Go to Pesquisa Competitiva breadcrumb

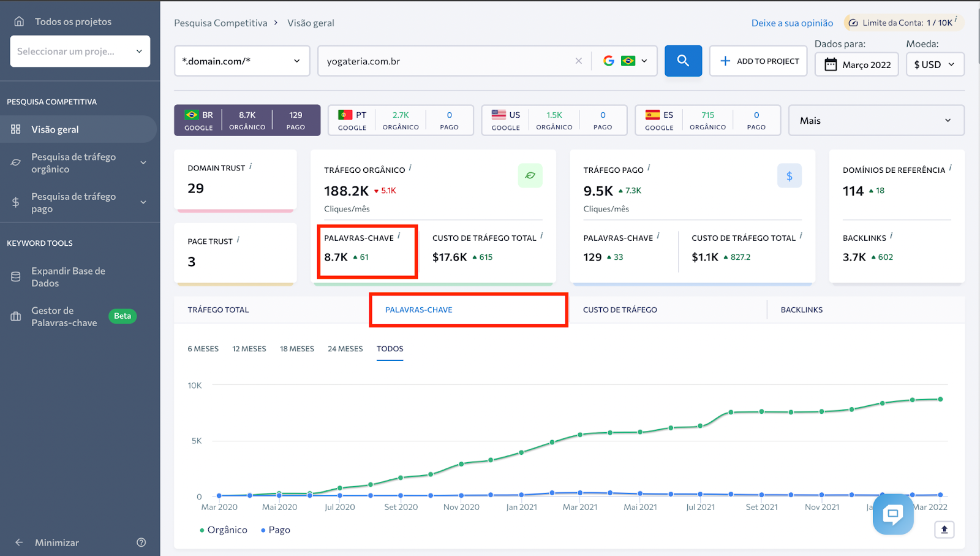click(221, 23)
